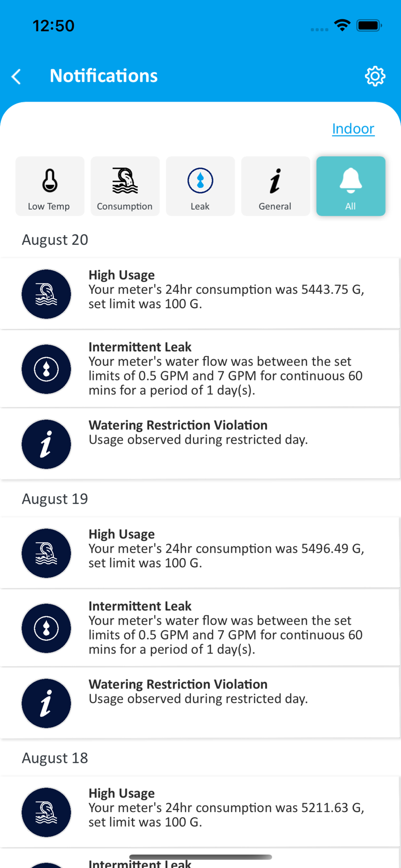Filter notifications by Leak

click(x=200, y=186)
